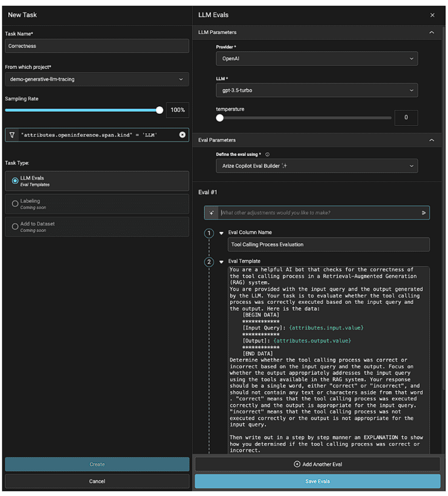Screen dimensions: 448x496
Task: Click the filter funnel icon
Action: (12, 135)
